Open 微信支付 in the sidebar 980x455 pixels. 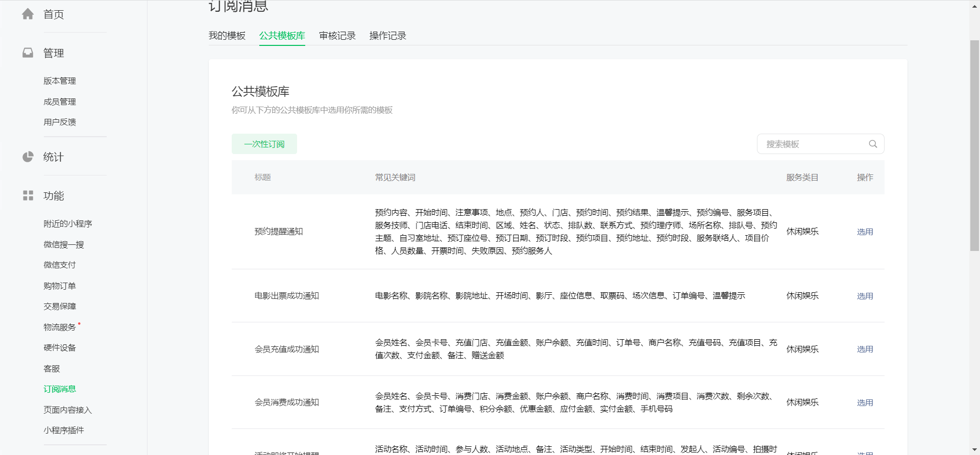point(60,265)
